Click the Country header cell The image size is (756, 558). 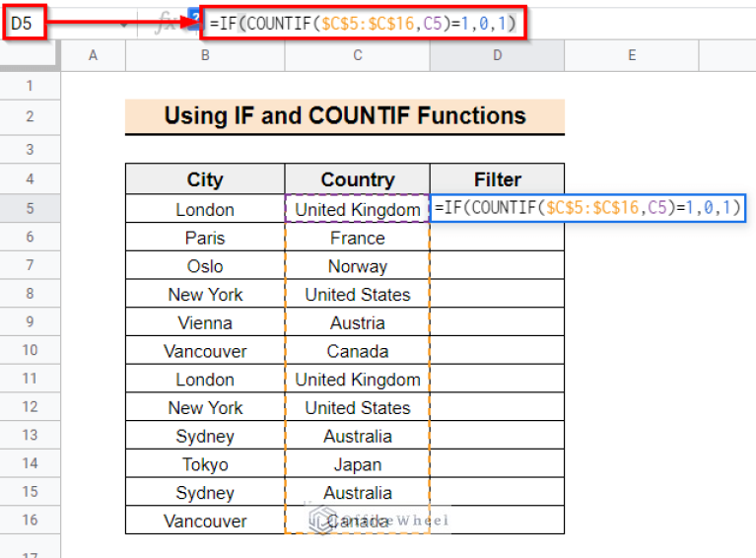coord(357,179)
